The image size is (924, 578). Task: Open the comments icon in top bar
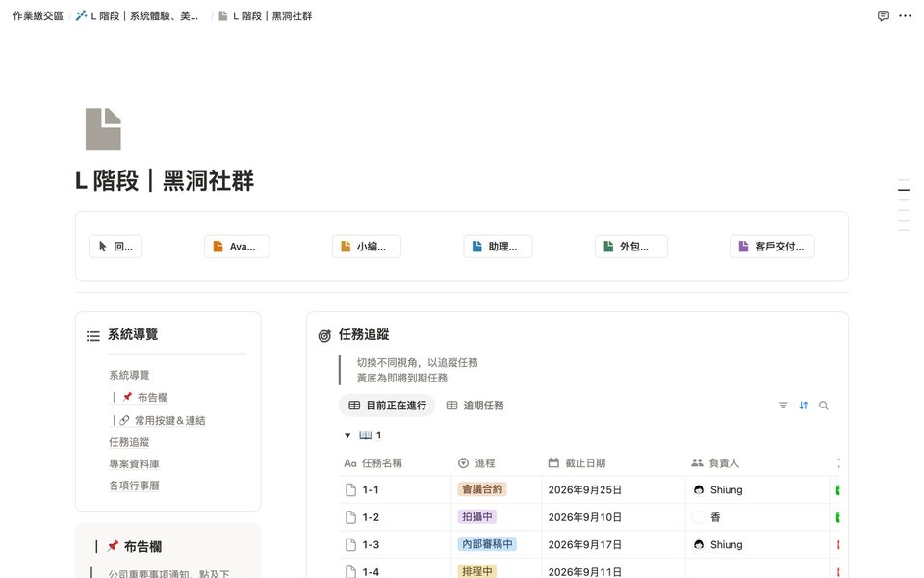tap(883, 16)
